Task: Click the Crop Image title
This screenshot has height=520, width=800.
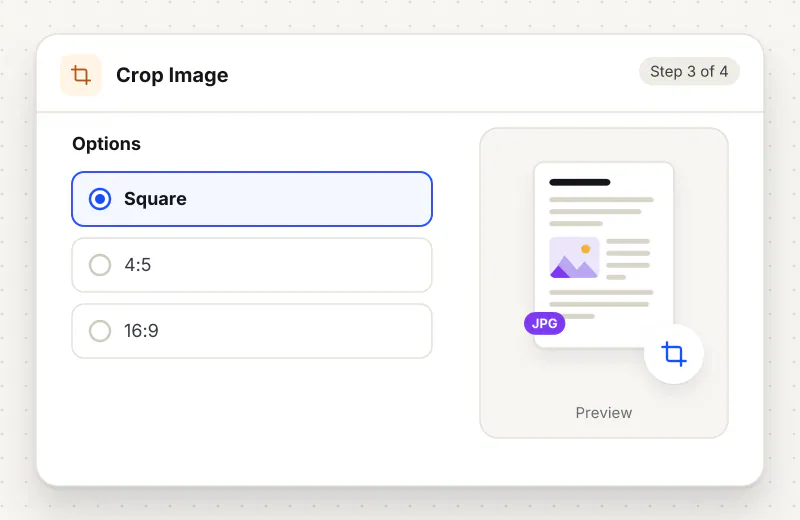Action: (172, 75)
